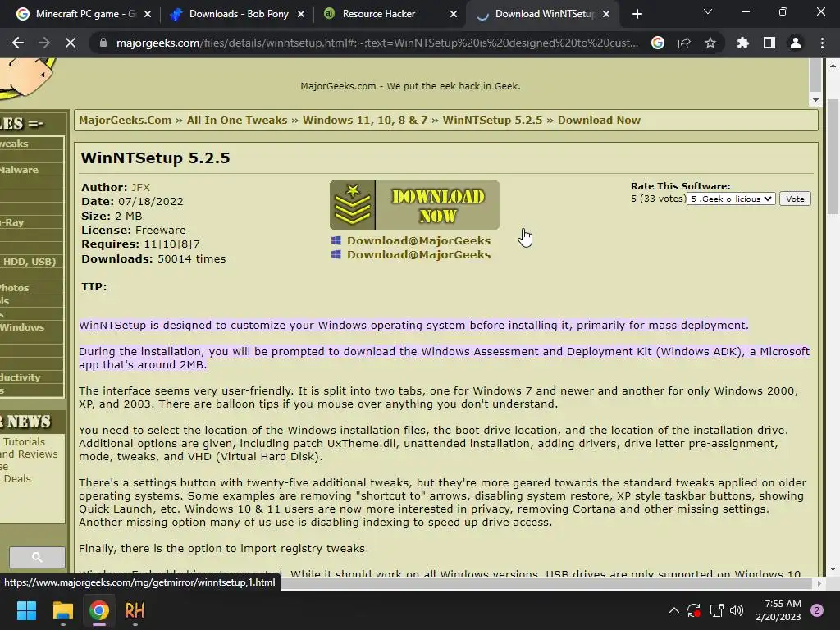Open Resource Hacker from the taskbar
The image size is (840, 630).
click(135, 610)
